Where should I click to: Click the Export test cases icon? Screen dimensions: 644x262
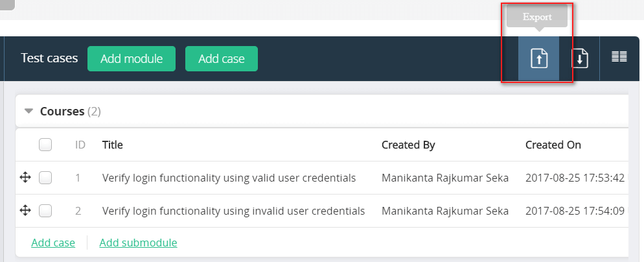[x=539, y=58]
